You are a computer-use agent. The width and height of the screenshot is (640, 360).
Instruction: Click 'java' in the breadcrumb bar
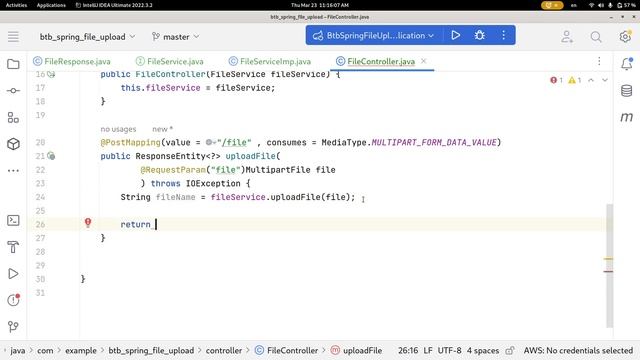pyautogui.click(x=18, y=351)
